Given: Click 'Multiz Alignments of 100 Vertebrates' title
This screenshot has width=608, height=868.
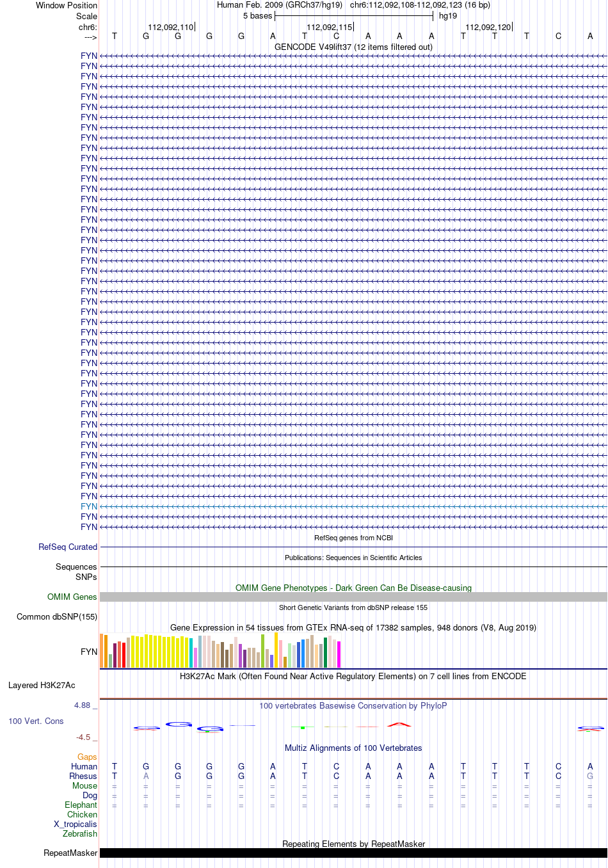Looking at the screenshot, I should pos(353,748).
